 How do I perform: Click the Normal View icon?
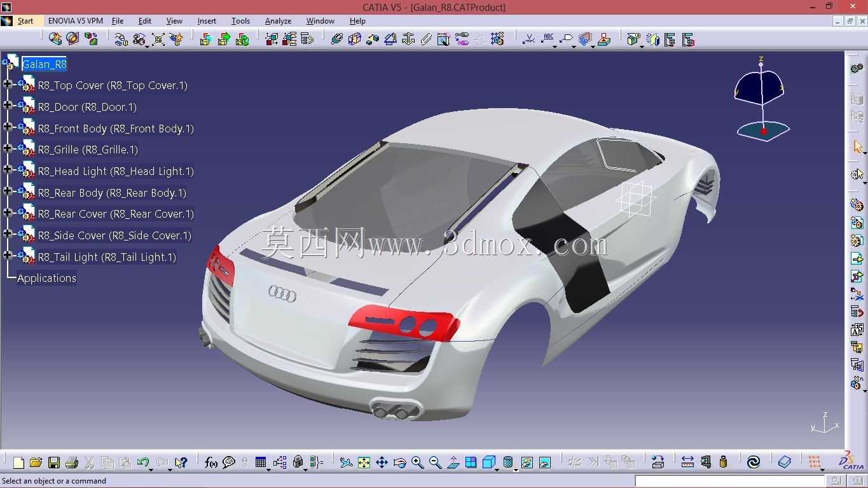(453, 463)
